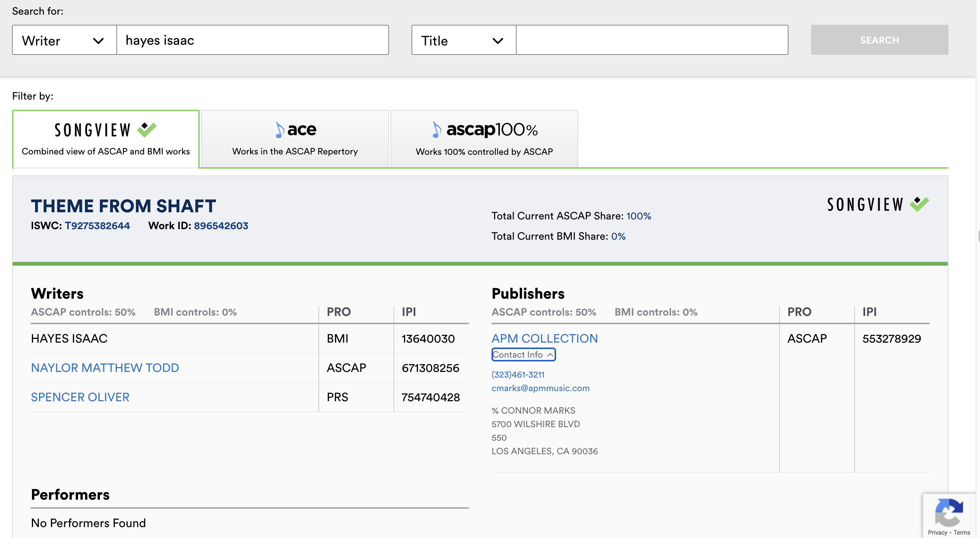Click the Publishers section heading
Screen dimensions: 980x538
coord(528,293)
